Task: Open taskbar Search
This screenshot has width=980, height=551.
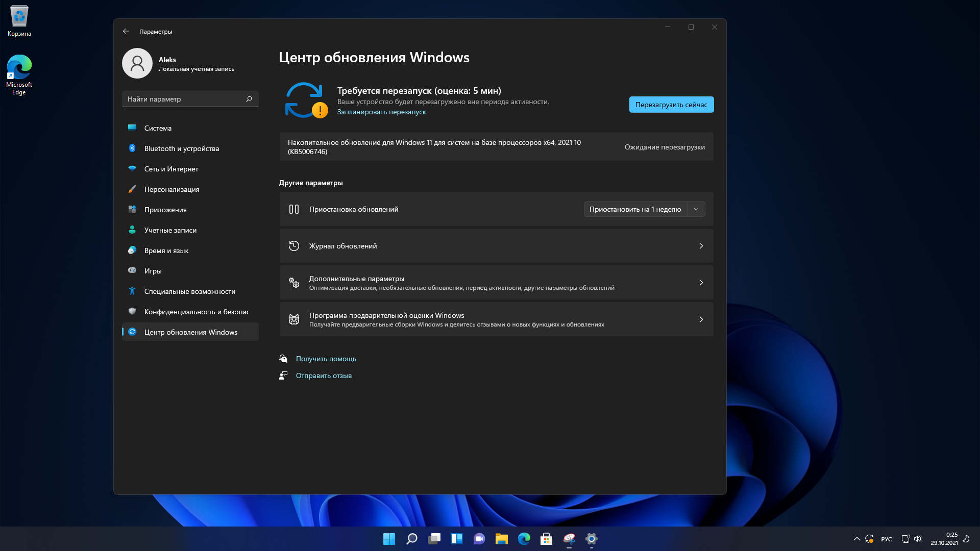Action: (x=412, y=539)
